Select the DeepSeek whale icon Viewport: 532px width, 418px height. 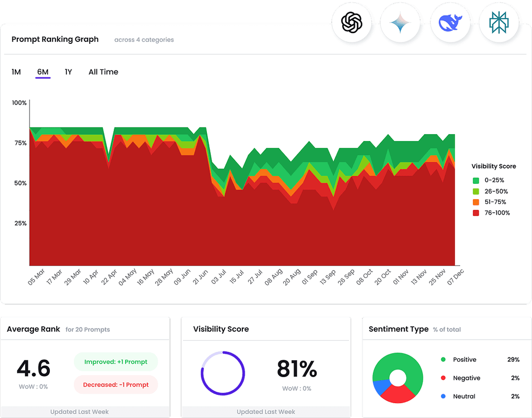[451, 22]
